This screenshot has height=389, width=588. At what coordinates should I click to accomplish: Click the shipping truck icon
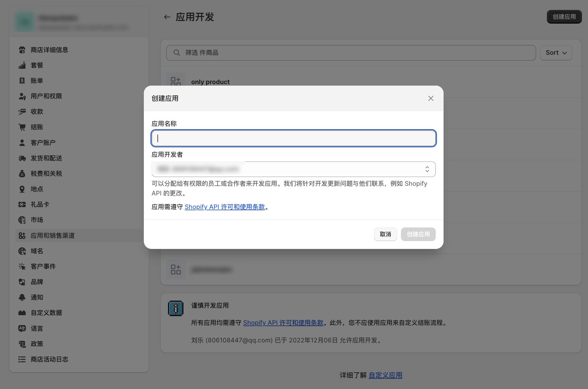(x=22, y=158)
